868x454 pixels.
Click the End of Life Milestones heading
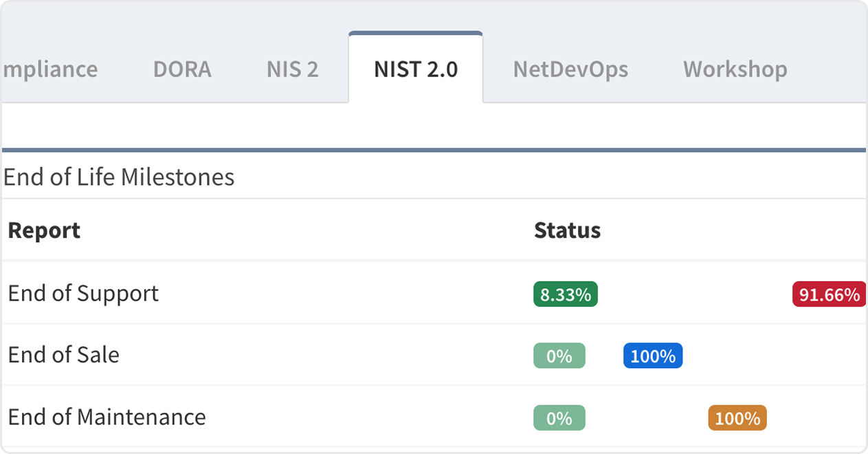pyautogui.click(x=119, y=177)
